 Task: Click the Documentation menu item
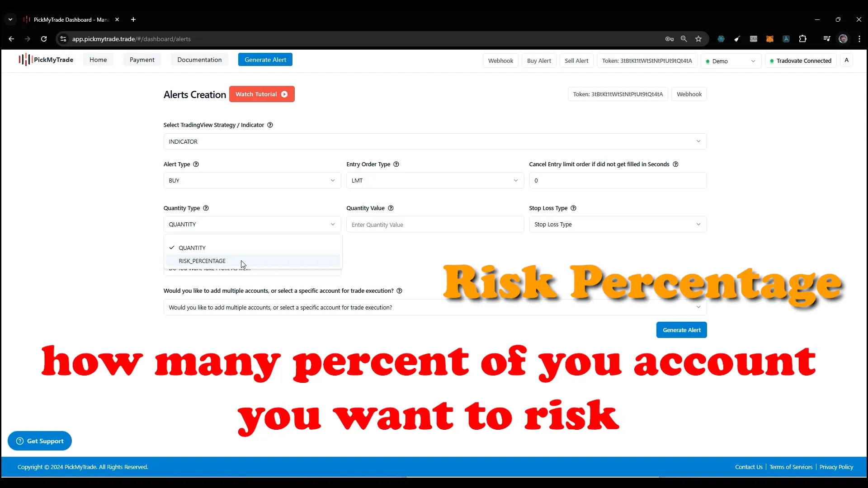tap(199, 59)
